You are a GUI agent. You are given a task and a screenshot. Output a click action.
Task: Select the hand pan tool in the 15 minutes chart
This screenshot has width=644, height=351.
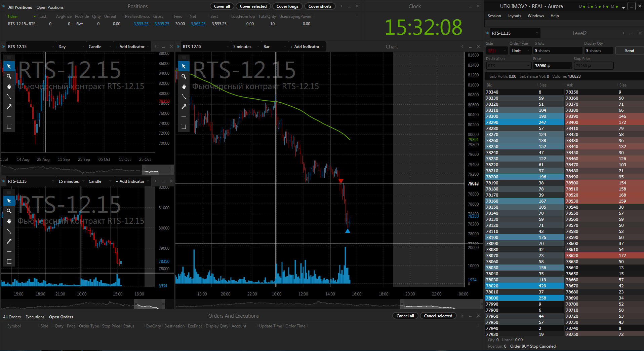pos(9,221)
